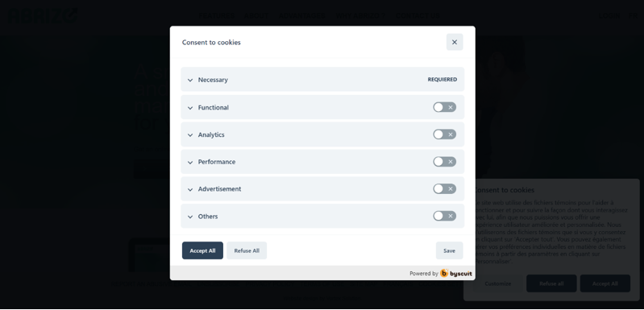Close the cookie consent dialog
The width and height of the screenshot is (644, 310).
(455, 42)
